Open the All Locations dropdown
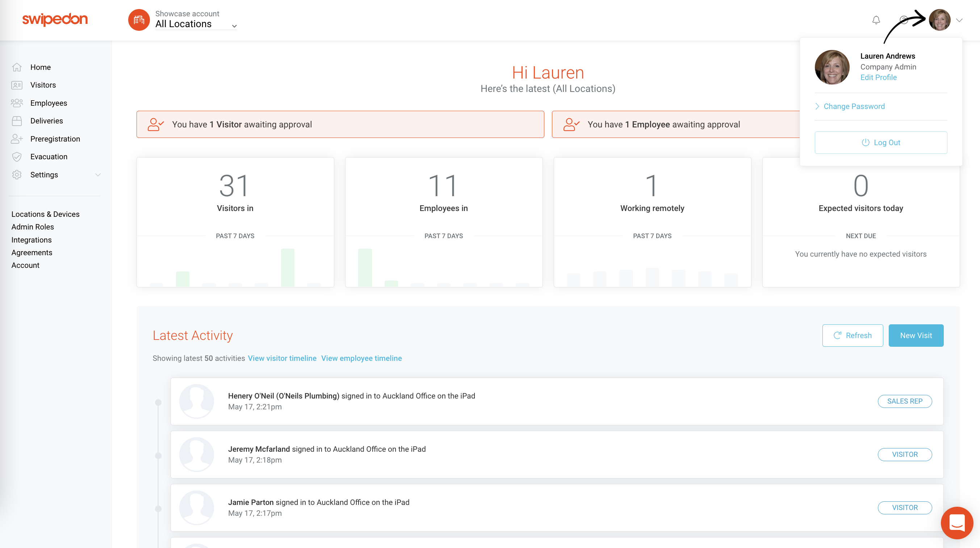This screenshot has height=548, width=980. point(196,24)
